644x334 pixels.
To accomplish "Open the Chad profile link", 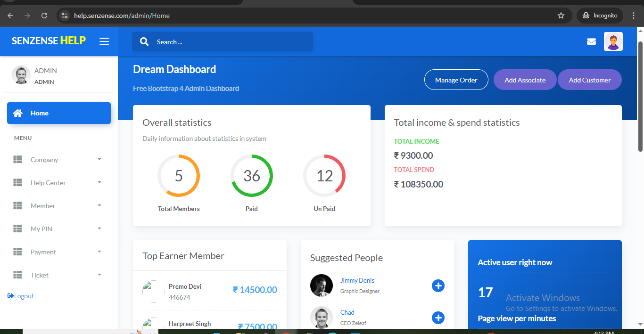I will (x=347, y=312).
